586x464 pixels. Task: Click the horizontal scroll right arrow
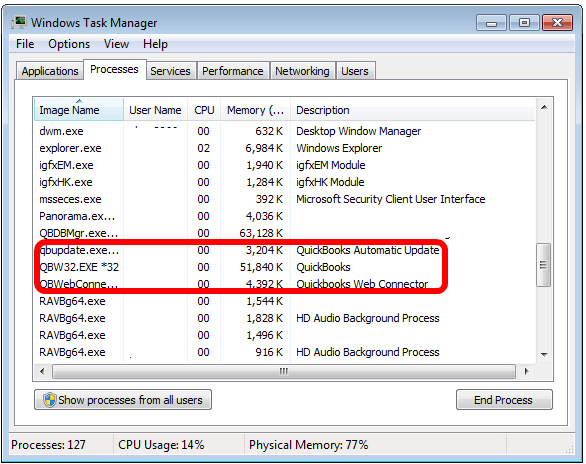[x=526, y=371]
